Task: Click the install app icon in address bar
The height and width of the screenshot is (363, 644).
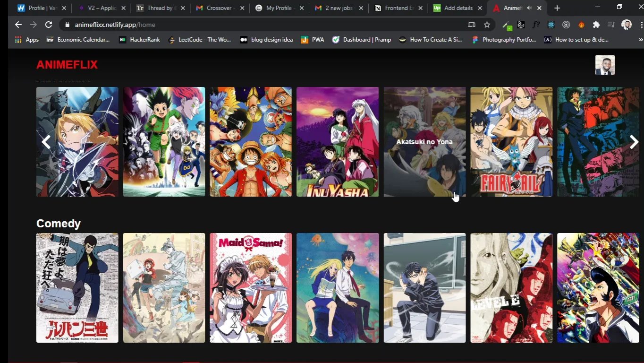Action: [472, 25]
